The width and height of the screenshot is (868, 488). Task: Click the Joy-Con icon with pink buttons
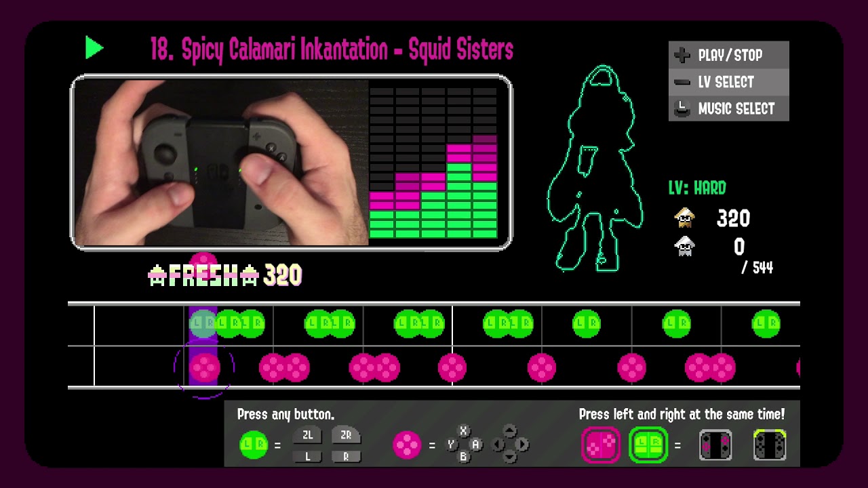point(715,445)
